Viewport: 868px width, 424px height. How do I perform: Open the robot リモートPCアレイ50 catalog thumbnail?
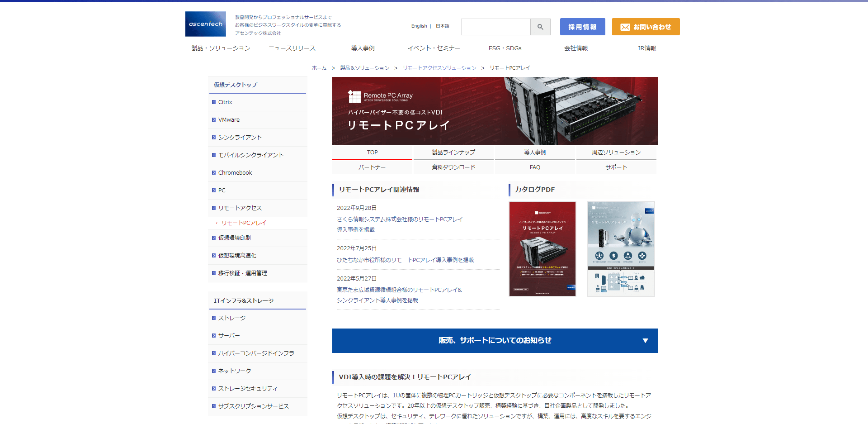(621, 249)
